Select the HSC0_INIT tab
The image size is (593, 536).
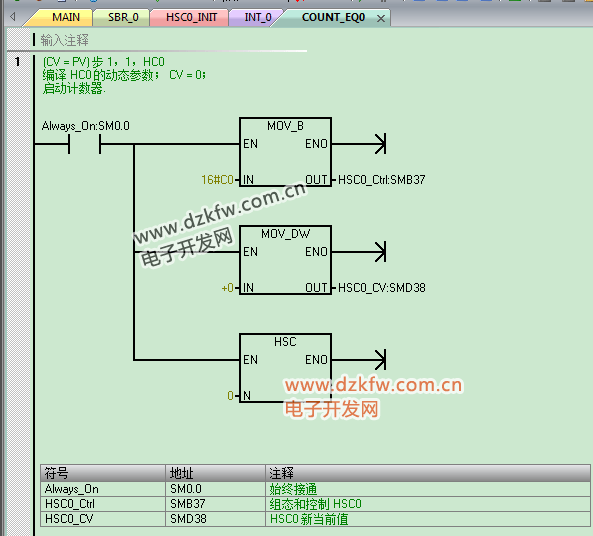coord(191,17)
